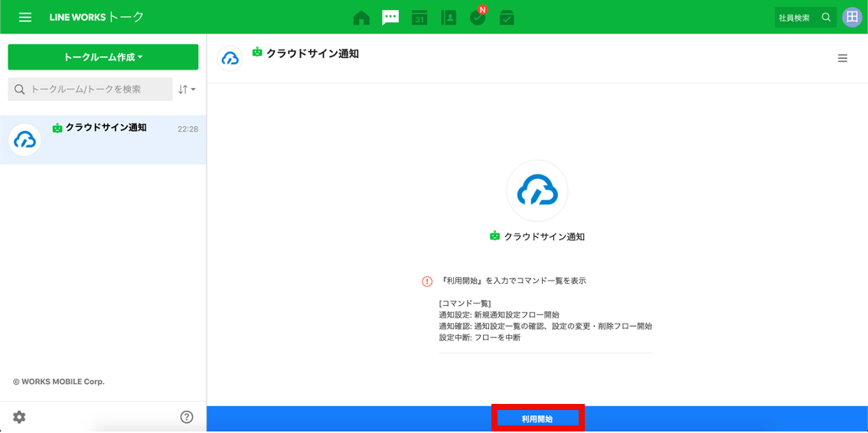Click the © WORKS MOBILE Corp. text

tap(59, 382)
